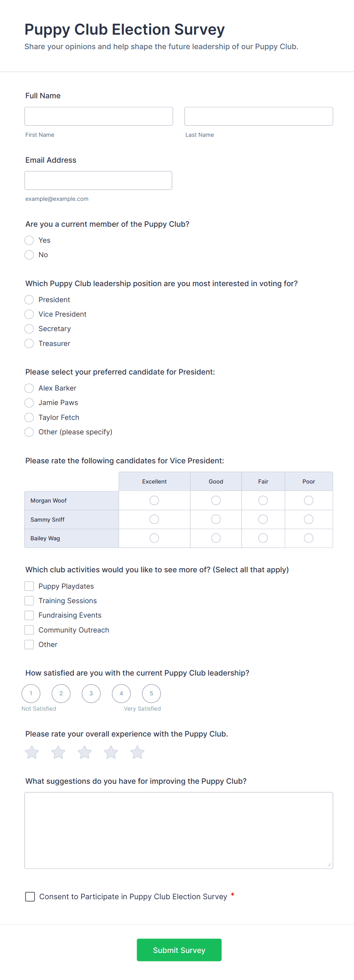Choose the fourth star rating
The height and width of the screenshot is (980, 354).
[111, 753]
